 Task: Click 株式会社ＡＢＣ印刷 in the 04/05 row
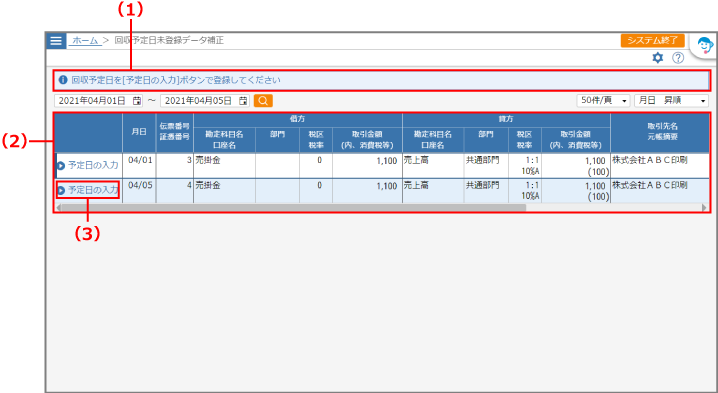[650, 186]
